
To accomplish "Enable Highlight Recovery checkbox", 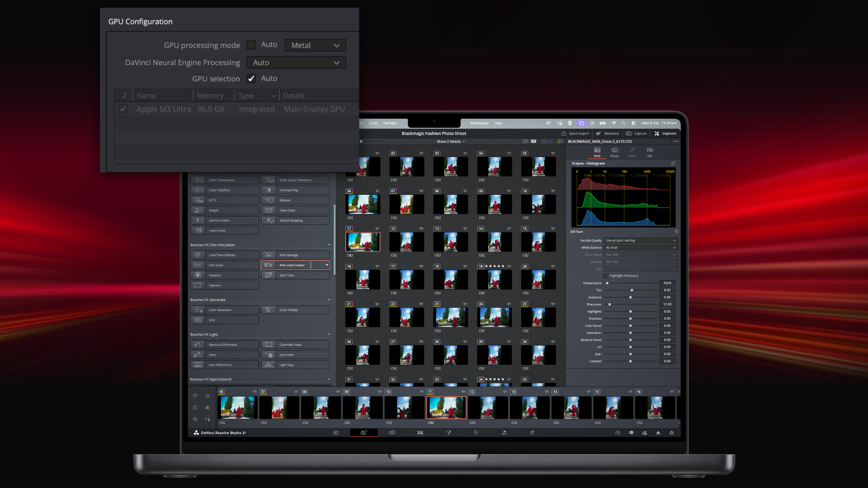I will click(605, 276).
